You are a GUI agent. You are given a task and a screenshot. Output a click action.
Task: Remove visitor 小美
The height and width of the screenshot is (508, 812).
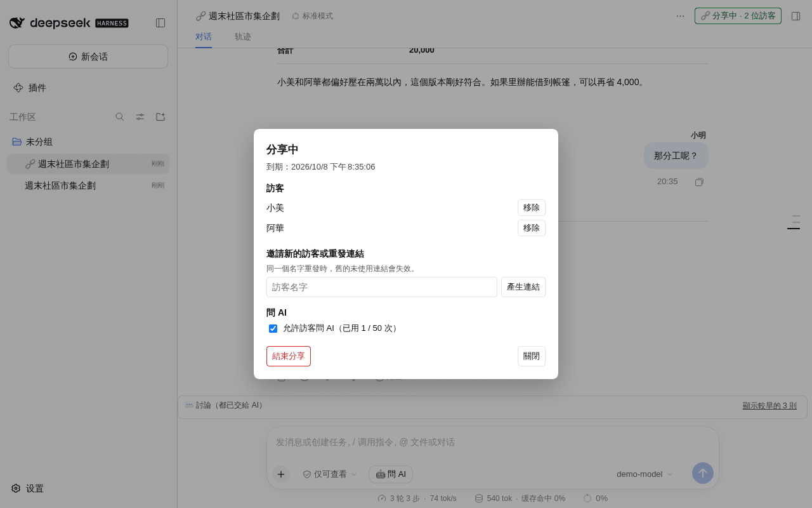pyautogui.click(x=532, y=208)
